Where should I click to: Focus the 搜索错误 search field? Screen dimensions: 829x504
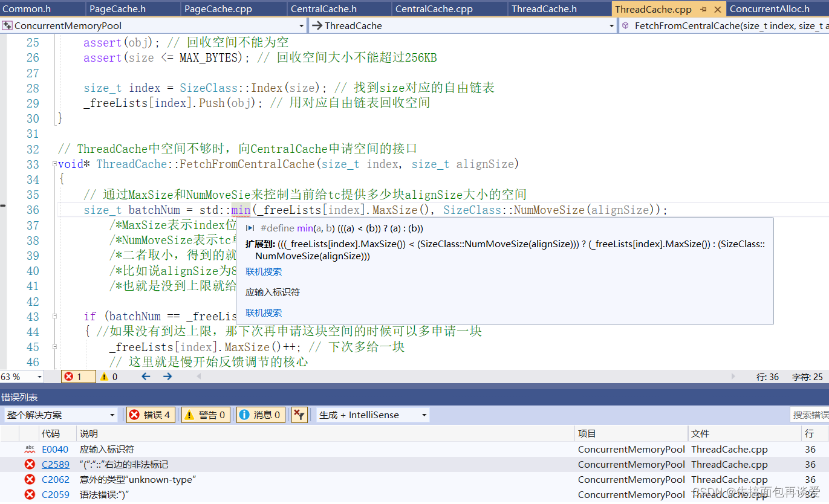point(809,415)
